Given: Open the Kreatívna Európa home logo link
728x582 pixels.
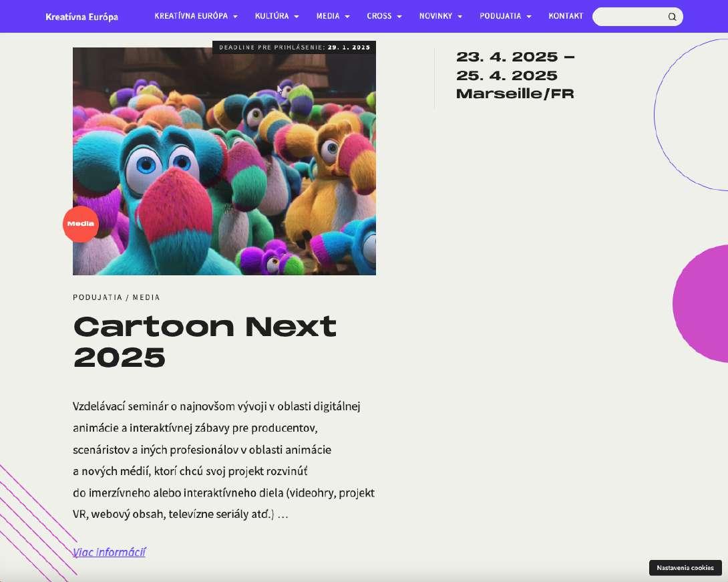Looking at the screenshot, I should [x=81, y=17].
